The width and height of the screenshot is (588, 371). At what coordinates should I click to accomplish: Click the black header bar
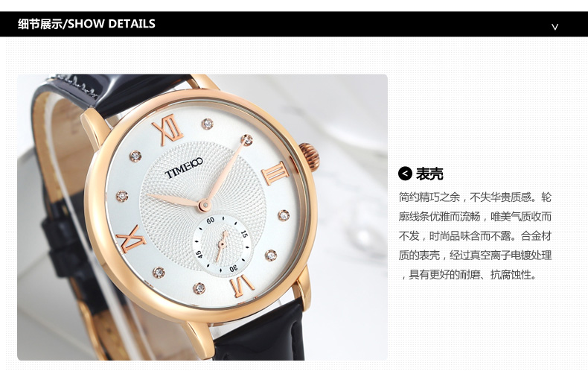click(294, 24)
